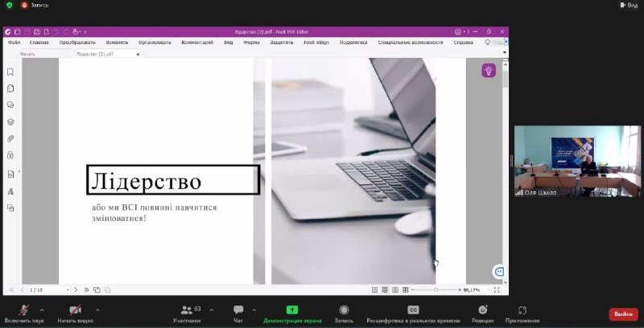Turn on camera with Начать видео
Viewport: 644px width, 328px height.
(x=75, y=314)
